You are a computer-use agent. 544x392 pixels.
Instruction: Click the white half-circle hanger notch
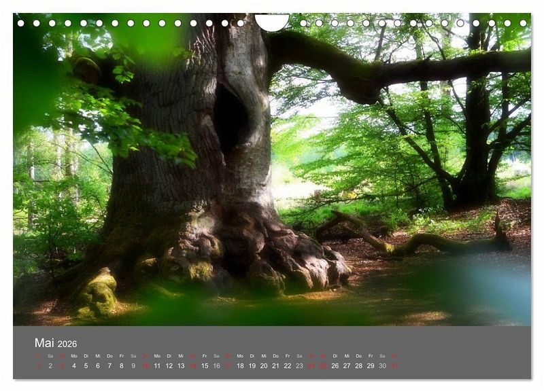pos(272,22)
